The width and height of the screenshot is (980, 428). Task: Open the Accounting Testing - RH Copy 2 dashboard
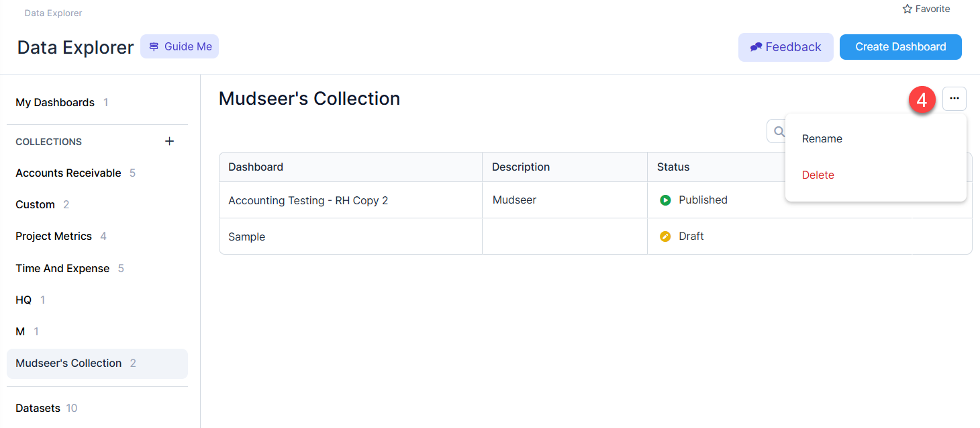[308, 200]
